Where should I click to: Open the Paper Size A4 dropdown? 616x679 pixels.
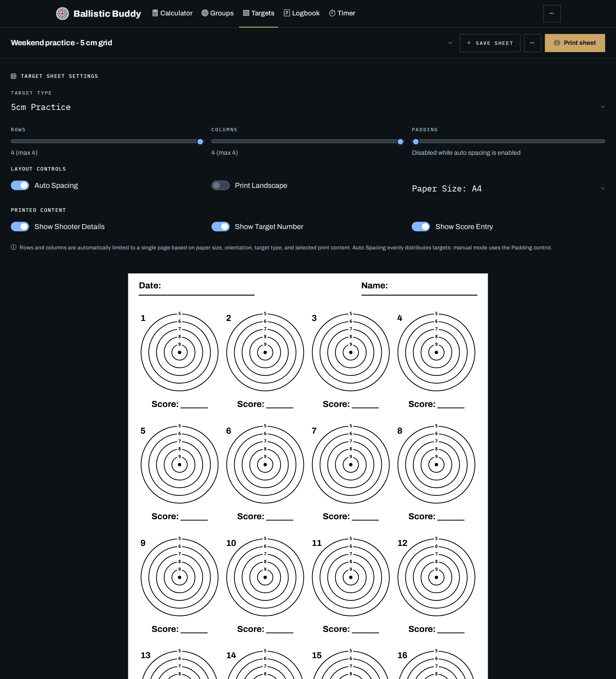pyautogui.click(x=508, y=188)
